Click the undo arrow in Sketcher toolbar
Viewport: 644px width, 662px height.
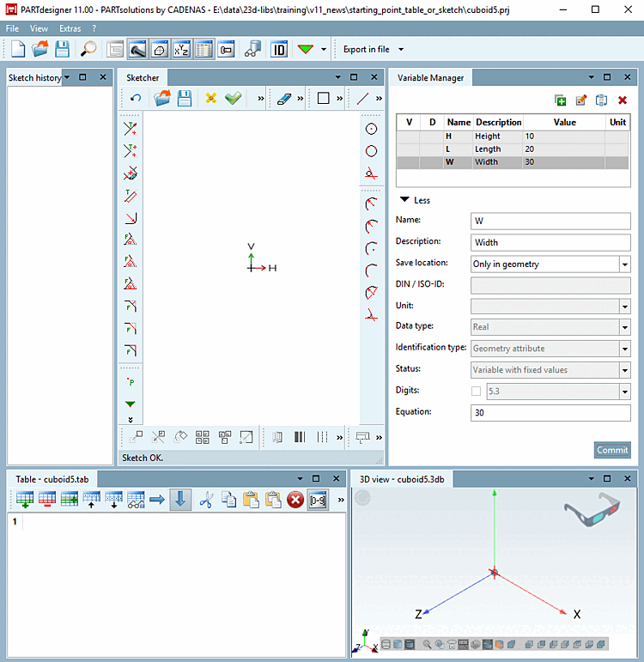coord(136,99)
